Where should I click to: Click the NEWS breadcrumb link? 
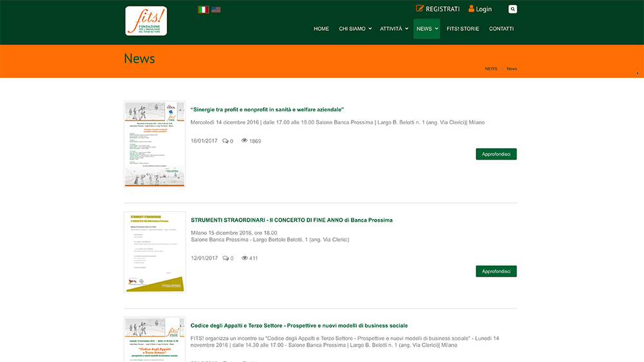(x=491, y=69)
